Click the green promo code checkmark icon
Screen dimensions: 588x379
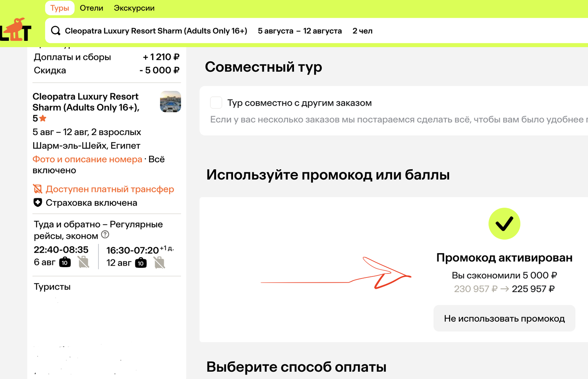tap(504, 224)
